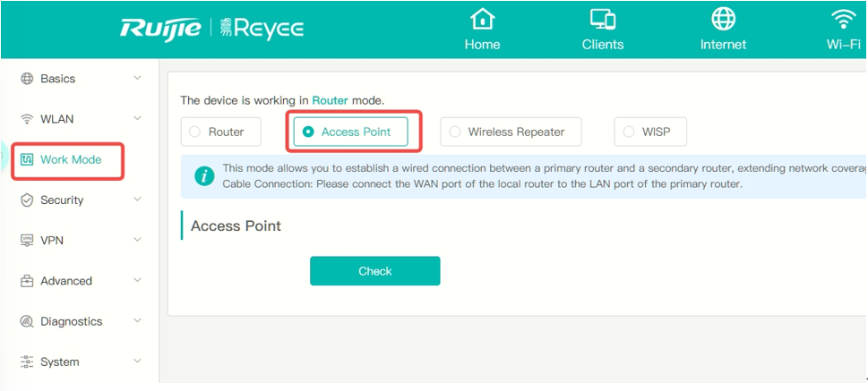Screen dimensions: 868x391
Task: Expand the Basics menu chevron
Action: [x=138, y=78]
